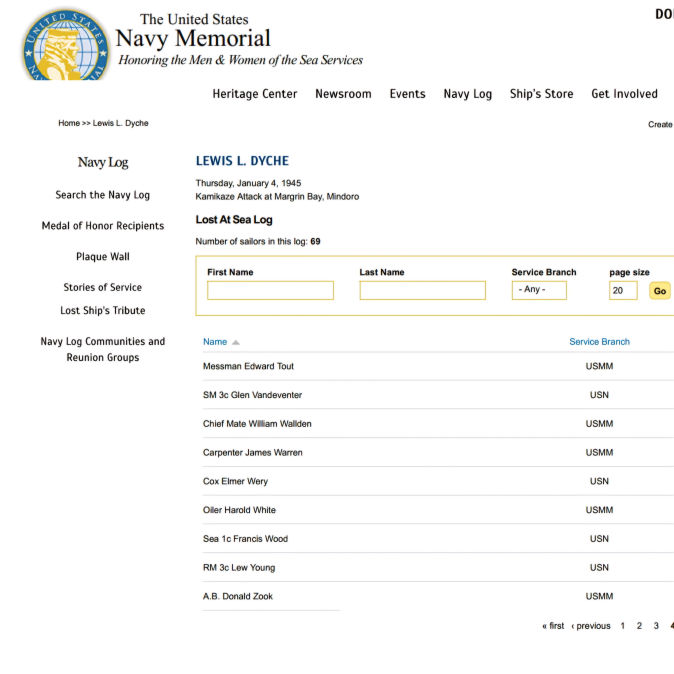Open the Heritage Center menu
This screenshot has width=674, height=674.
(254, 94)
